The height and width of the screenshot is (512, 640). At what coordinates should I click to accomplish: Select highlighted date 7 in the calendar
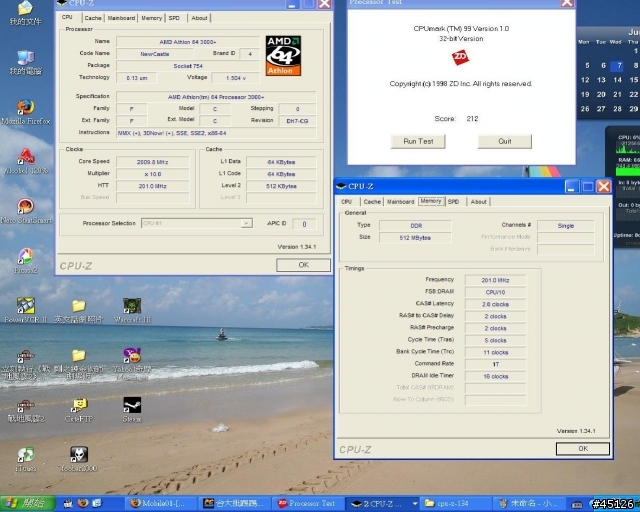[x=617, y=66]
